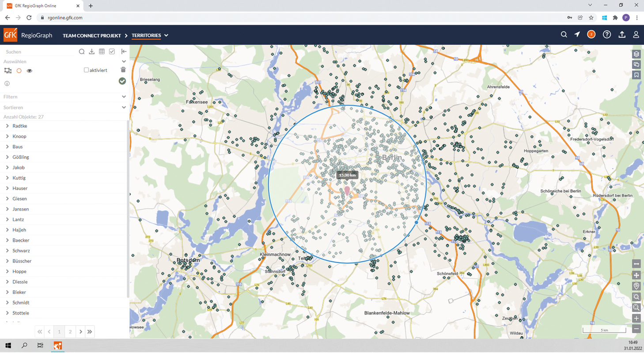The height and width of the screenshot is (353, 644).
Task: Click the download icon in side panel
Action: (92, 52)
